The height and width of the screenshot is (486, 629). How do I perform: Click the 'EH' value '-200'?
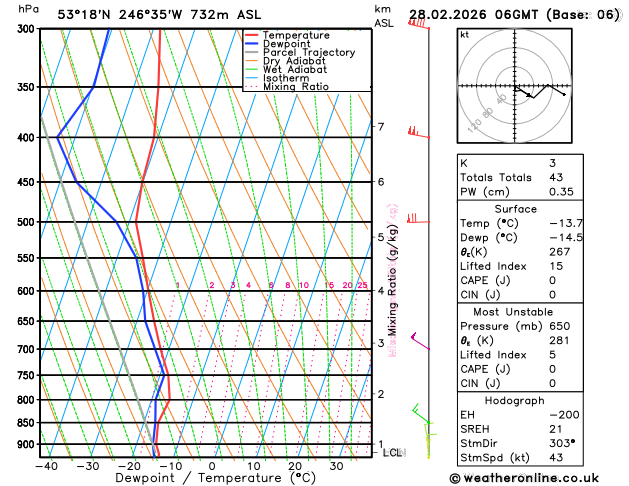(x=564, y=415)
